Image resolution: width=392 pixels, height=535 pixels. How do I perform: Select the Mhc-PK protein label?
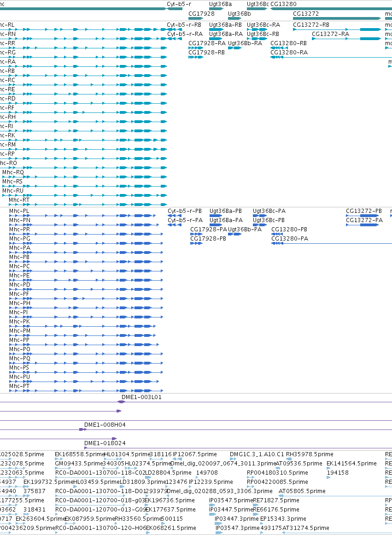pyautogui.click(x=19, y=322)
